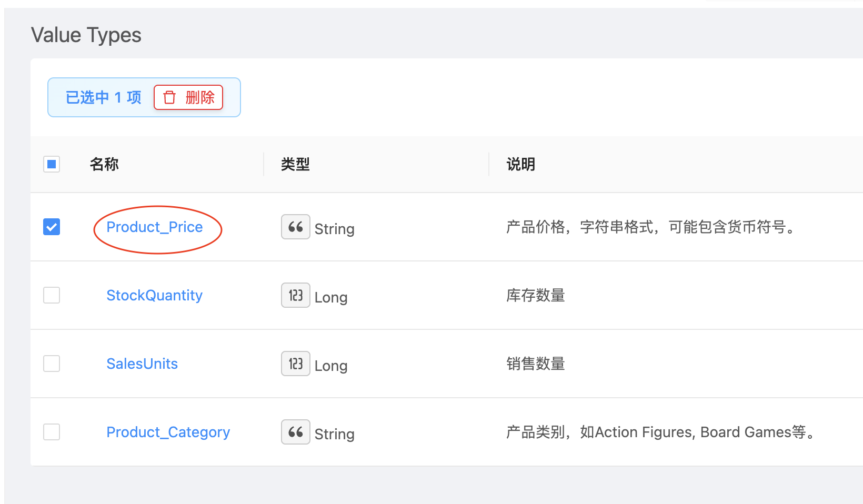
Task: Open the StockQuantity value type link
Action: (x=155, y=295)
